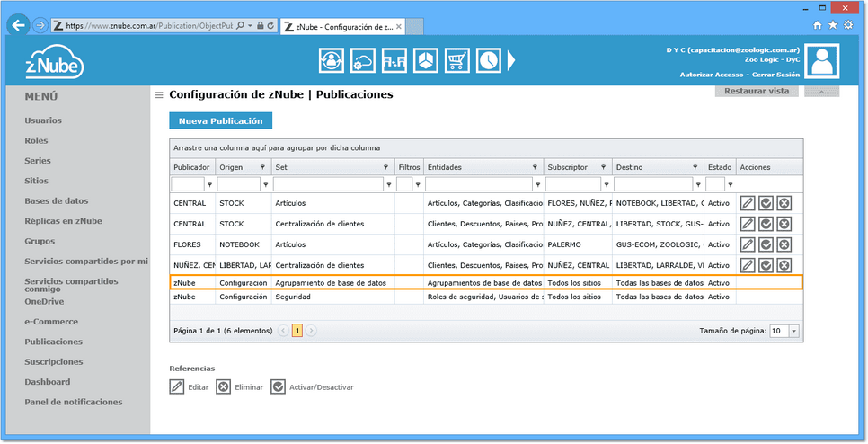868x444 pixels.
Task: Sort by the Publicador column header
Action: tap(191, 167)
